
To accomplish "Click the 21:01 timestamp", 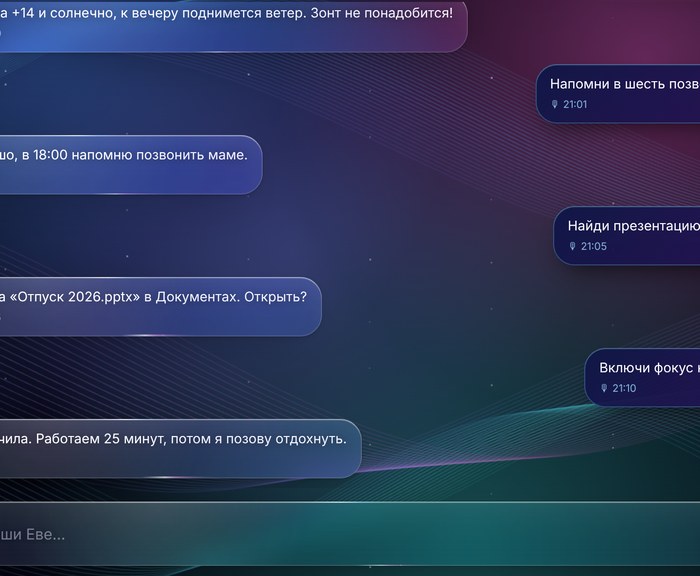I will [575, 104].
